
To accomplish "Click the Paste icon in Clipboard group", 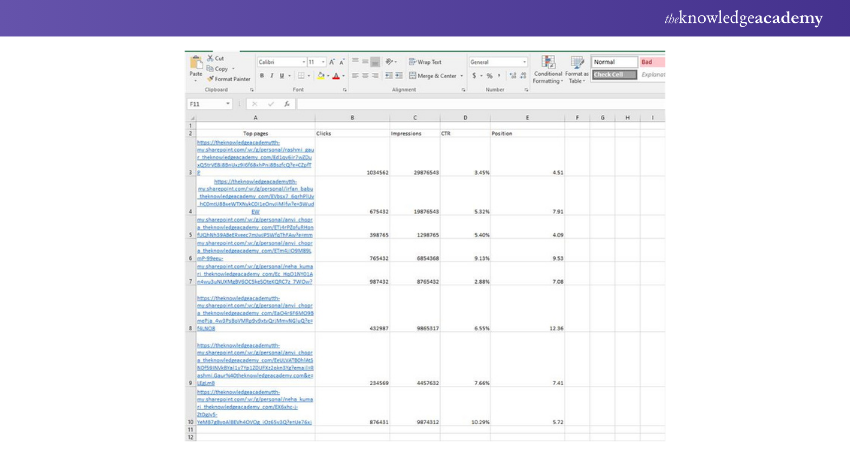I will point(196,67).
